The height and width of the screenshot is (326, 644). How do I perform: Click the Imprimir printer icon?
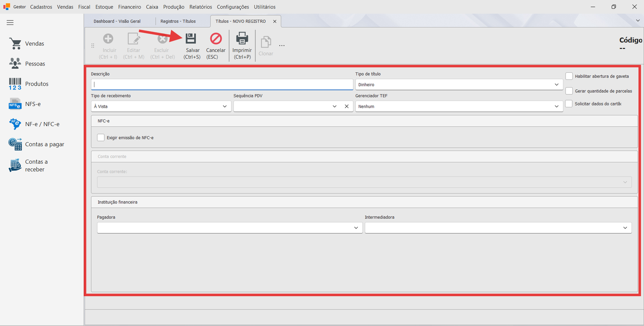click(242, 39)
